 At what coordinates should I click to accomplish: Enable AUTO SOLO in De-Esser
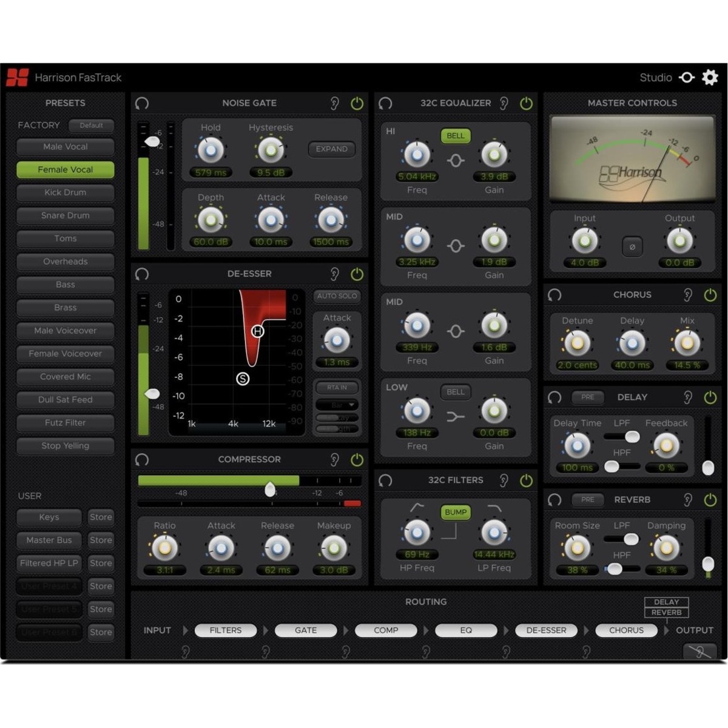(x=337, y=296)
